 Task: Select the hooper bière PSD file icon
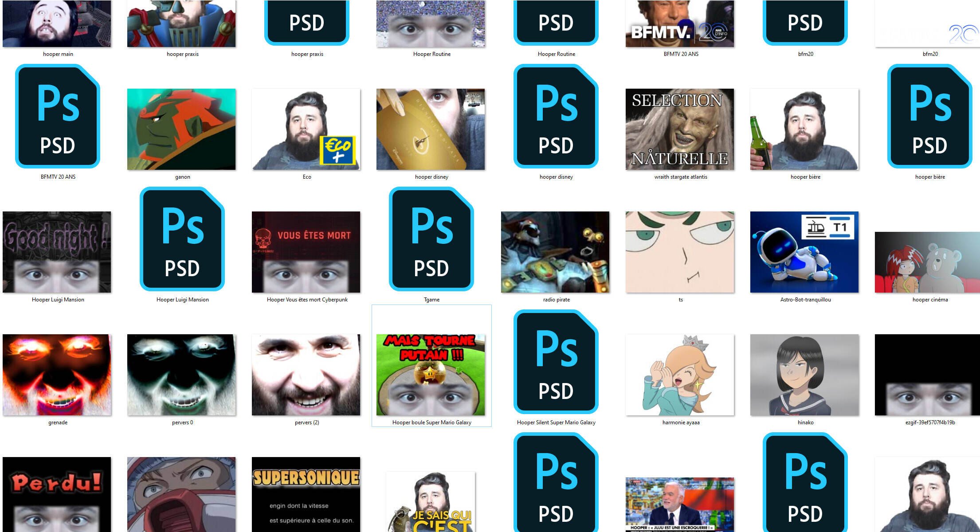929,116
